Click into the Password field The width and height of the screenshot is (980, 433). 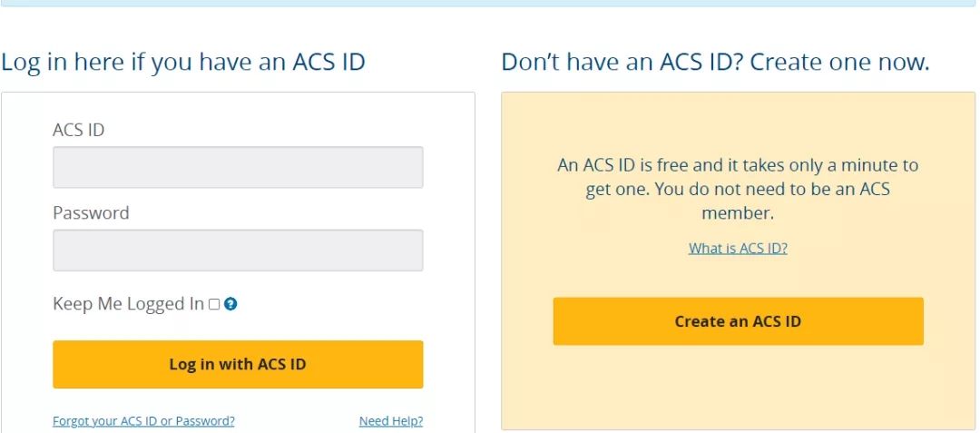click(x=238, y=250)
